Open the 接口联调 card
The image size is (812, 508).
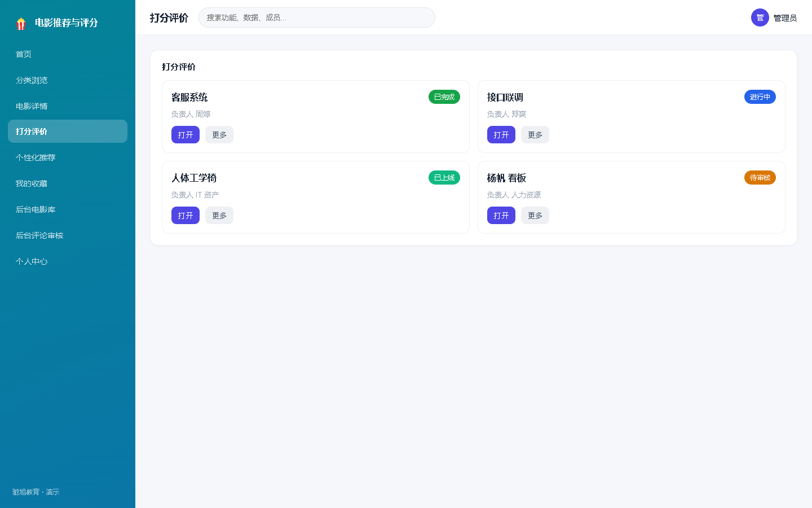pos(501,135)
